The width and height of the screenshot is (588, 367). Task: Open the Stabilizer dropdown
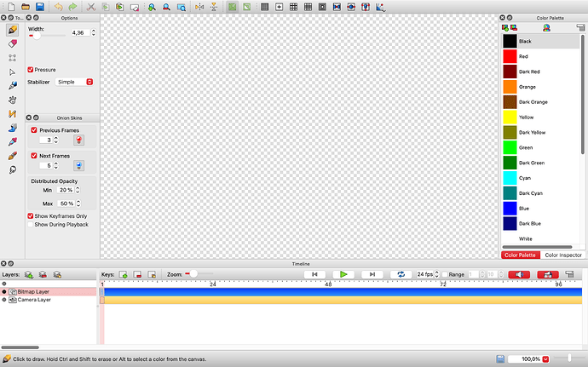coord(74,82)
